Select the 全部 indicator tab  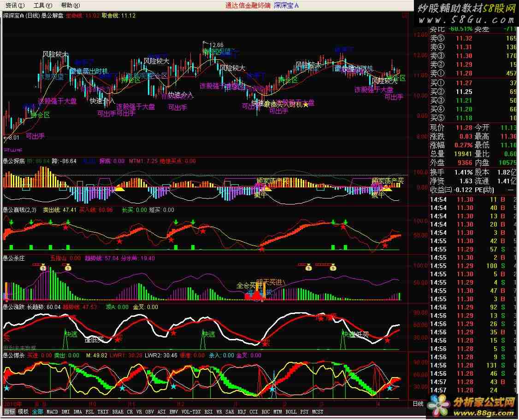(37, 412)
